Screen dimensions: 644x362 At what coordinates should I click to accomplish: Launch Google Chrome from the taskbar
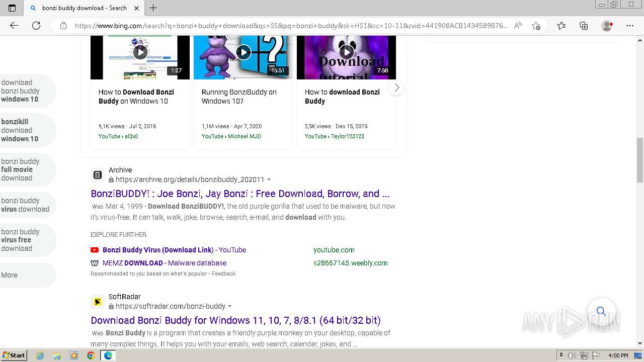click(x=91, y=355)
